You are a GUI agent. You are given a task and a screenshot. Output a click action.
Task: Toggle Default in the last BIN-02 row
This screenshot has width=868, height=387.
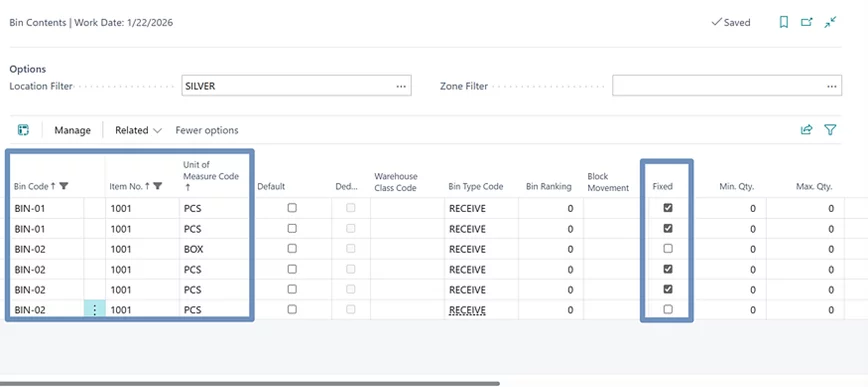click(x=292, y=309)
